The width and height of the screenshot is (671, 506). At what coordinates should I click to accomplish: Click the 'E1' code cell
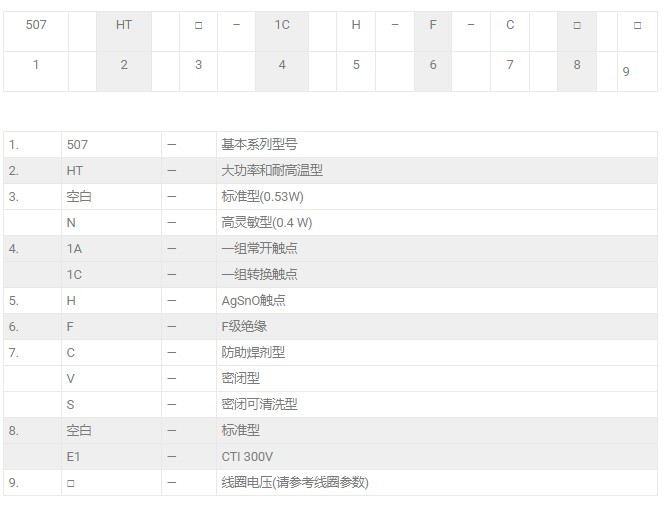coord(73,457)
